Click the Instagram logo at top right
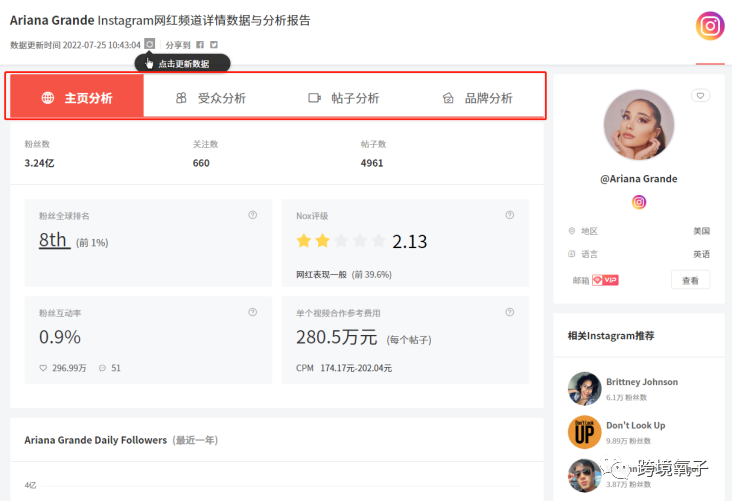Image resolution: width=732 pixels, height=501 pixels. (710, 26)
